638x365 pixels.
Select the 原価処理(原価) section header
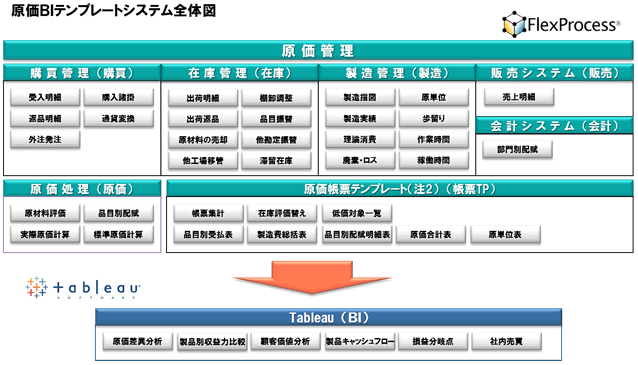pos(82,189)
